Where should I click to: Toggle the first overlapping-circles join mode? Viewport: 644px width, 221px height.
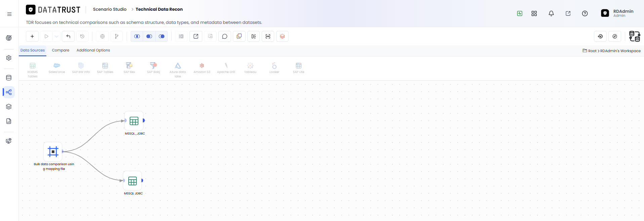pyautogui.click(x=137, y=36)
